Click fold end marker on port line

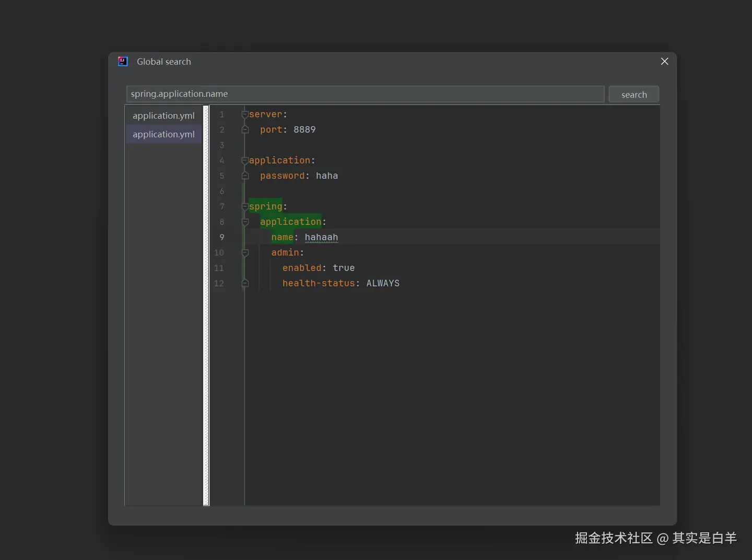coord(245,129)
